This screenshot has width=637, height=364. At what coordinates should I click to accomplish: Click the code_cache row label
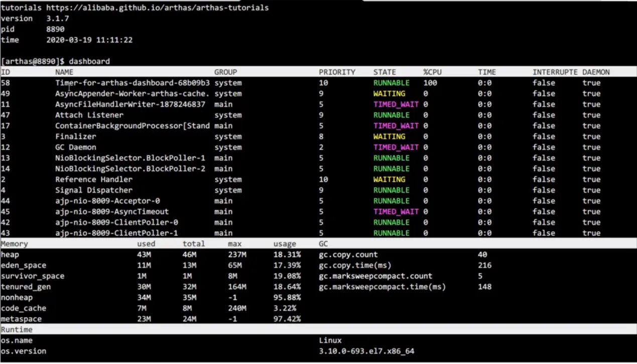(x=24, y=309)
